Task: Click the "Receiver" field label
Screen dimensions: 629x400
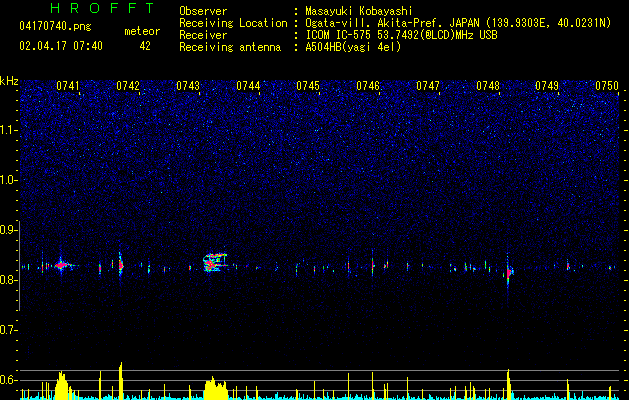Action: 203,35
